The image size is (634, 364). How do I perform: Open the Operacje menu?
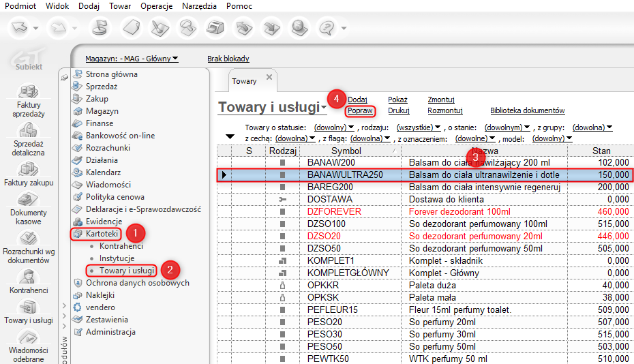pyautogui.click(x=157, y=6)
